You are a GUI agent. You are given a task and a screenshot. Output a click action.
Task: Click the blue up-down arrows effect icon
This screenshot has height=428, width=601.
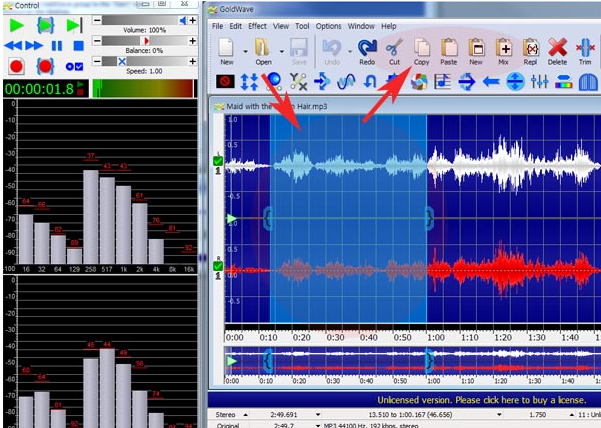249,82
